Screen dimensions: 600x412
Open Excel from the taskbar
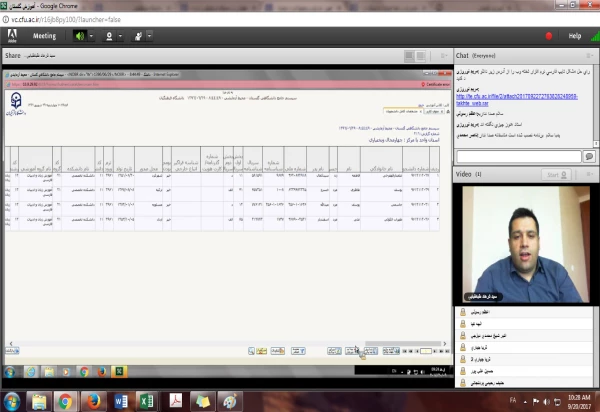click(x=147, y=401)
